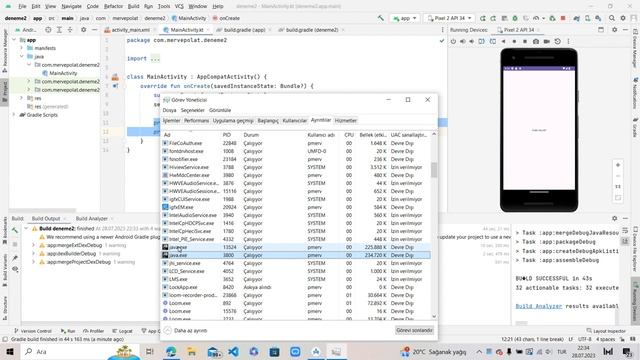Screen dimensions: 640x360
Task: Expand Gradle Scripts node
Action: (x=14, y=115)
